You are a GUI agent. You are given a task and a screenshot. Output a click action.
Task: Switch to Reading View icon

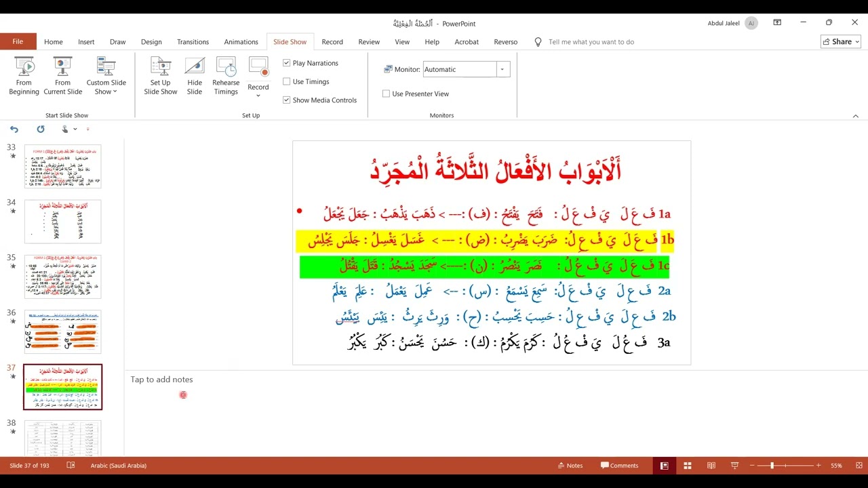click(x=711, y=466)
